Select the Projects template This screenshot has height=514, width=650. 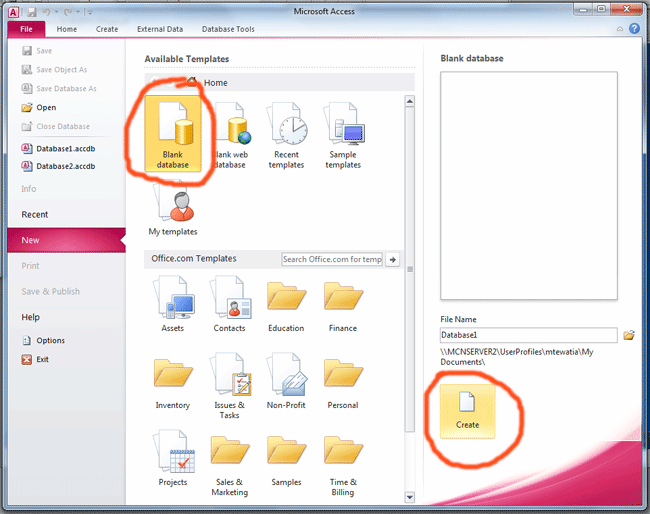tap(173, 458)
